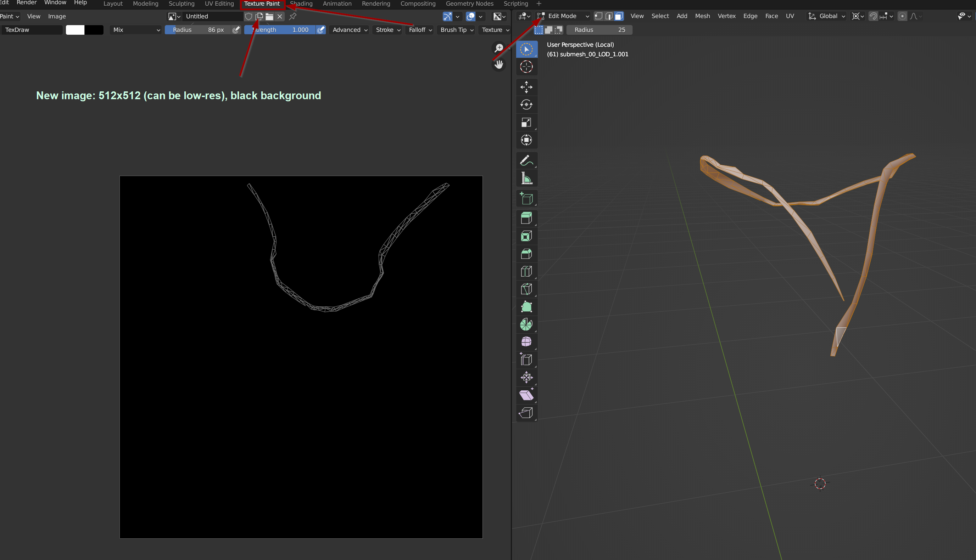Toggle radius pen pressure sensitivity
The image size is (976, 560).
coord(236,30)
